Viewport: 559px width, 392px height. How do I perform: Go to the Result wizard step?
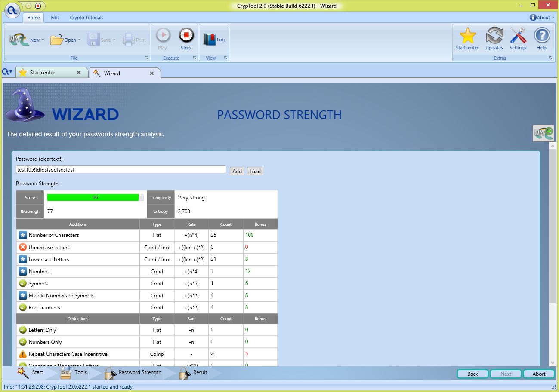tap(193, 372)
